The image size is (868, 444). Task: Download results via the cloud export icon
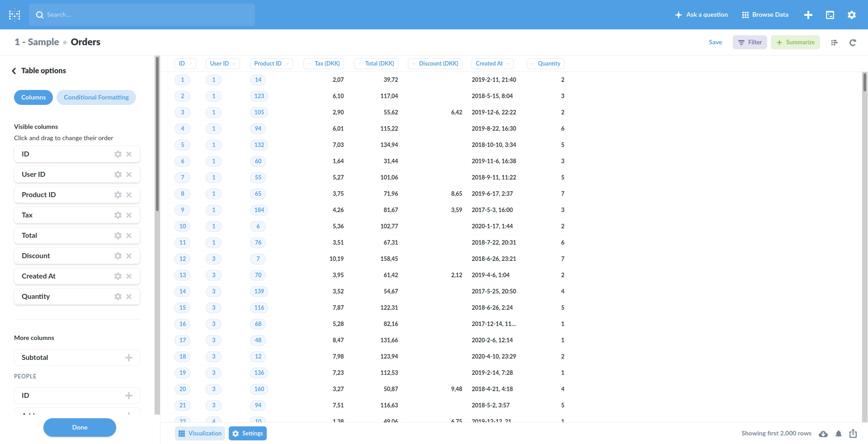click(823, 434)
